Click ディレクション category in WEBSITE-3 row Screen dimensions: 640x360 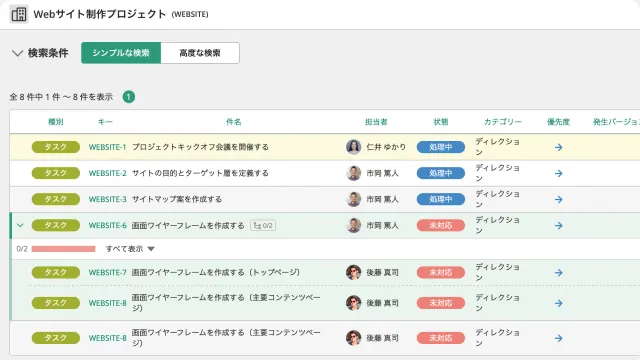tap(498, 199)
